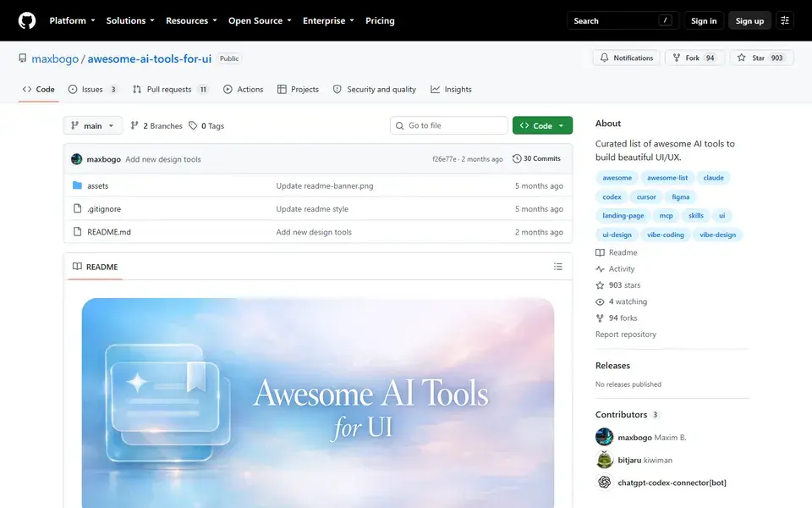Viewport: 812px width, 508px height.
Task: Fork the repository with Fork button
Action: (x=694, y=58)
